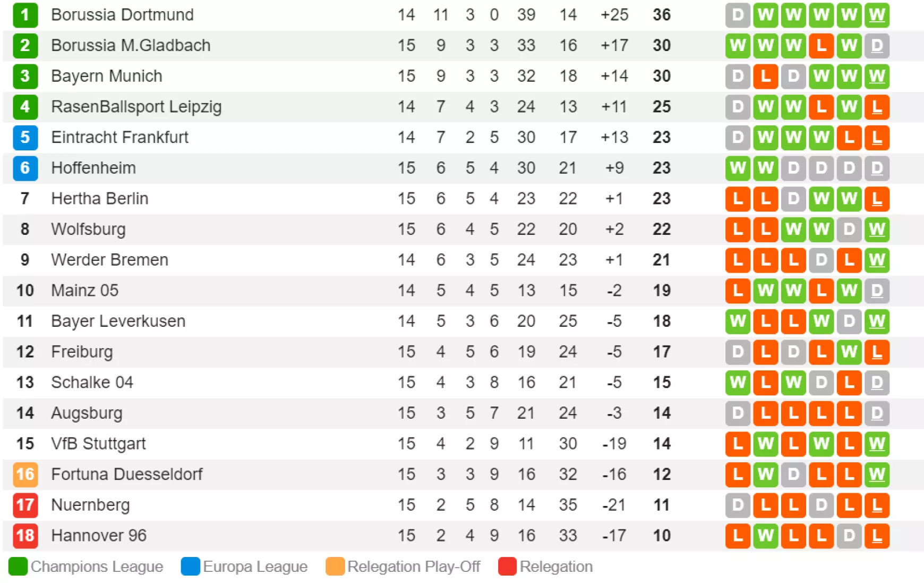924x583 pixels.
Task: Click the blue Europa League legend swatch
Action: point(190,567)
